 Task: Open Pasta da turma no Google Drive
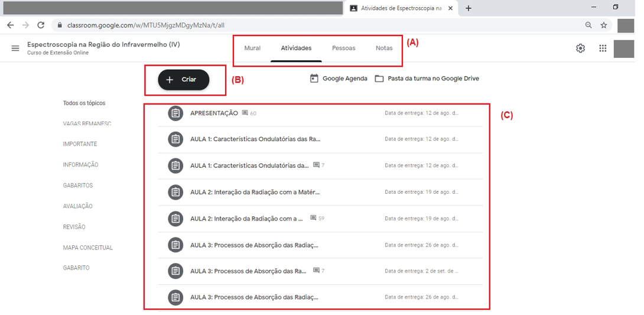432,79
